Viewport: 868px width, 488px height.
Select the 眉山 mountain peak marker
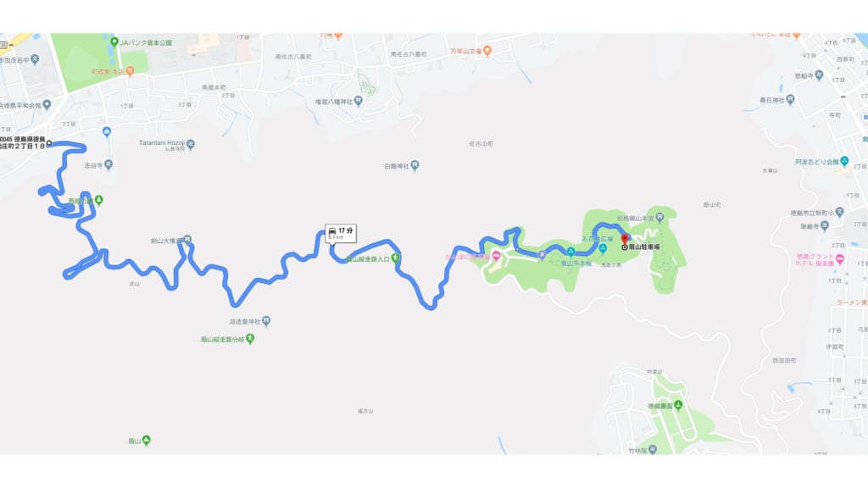click(x=146, y=441)
